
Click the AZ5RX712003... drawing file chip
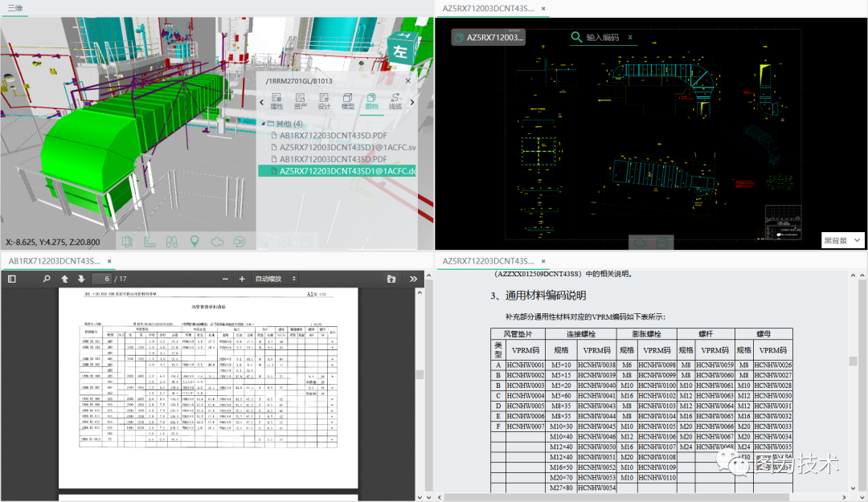[489, 37]
